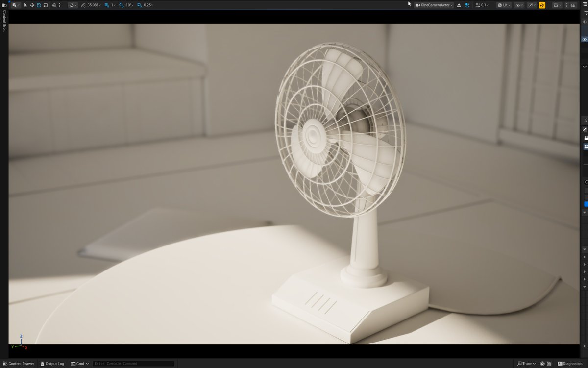Screen dimensions: 588x368
Task: Open viewport toolbar overflow three-dot menu
Action: coord(566,5)
